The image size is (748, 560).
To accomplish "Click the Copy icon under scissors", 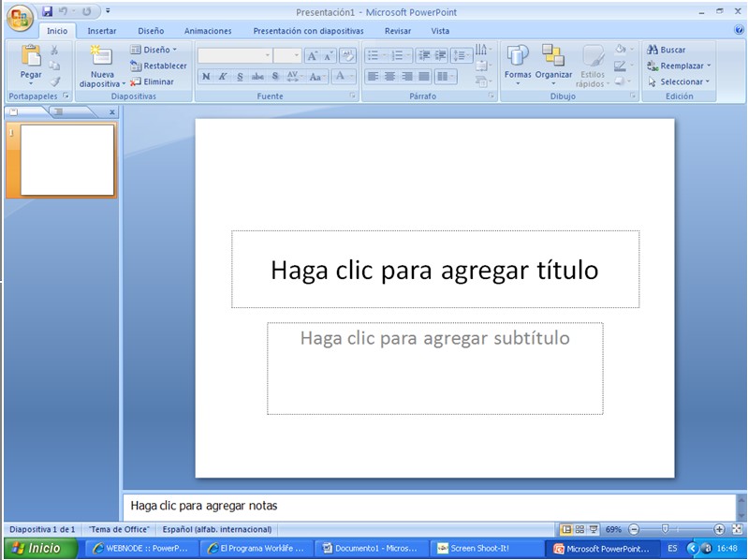I will [54, 66].
